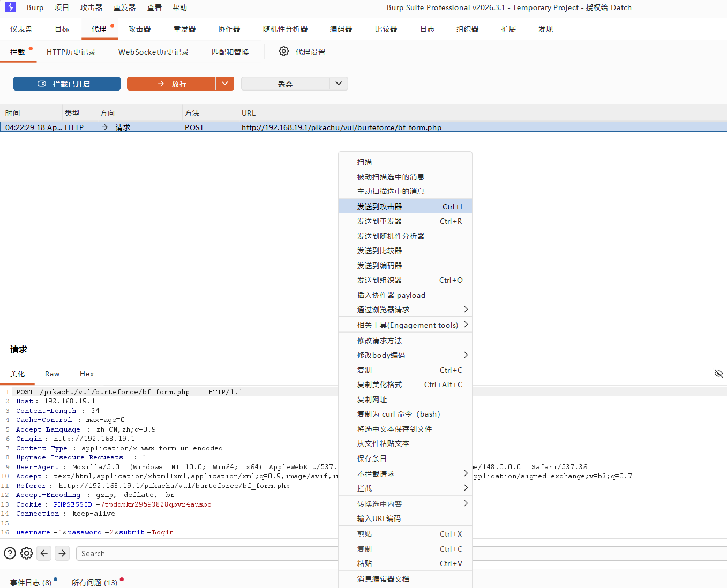This screenshot has width=727, height=588.
Task: Switch to the 扩展 tab
Action: tap(508, 29)
